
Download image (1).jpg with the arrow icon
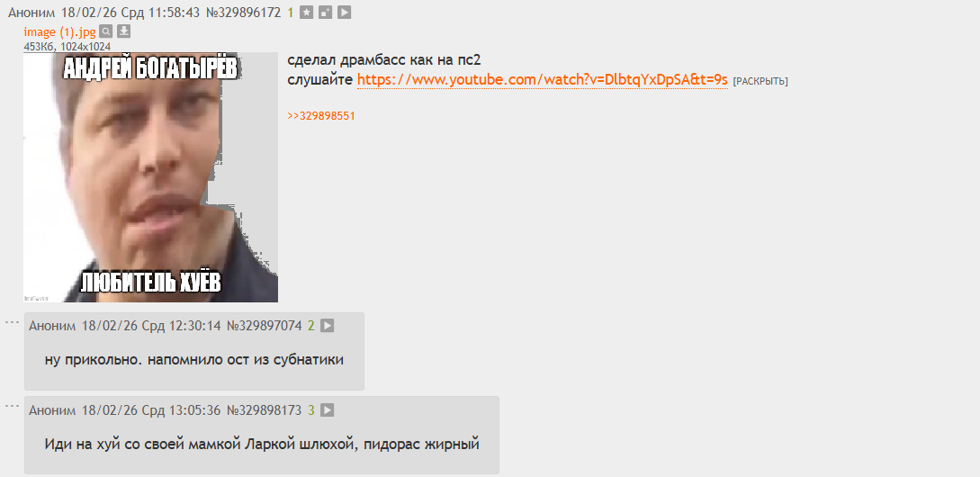coord(124,31)
